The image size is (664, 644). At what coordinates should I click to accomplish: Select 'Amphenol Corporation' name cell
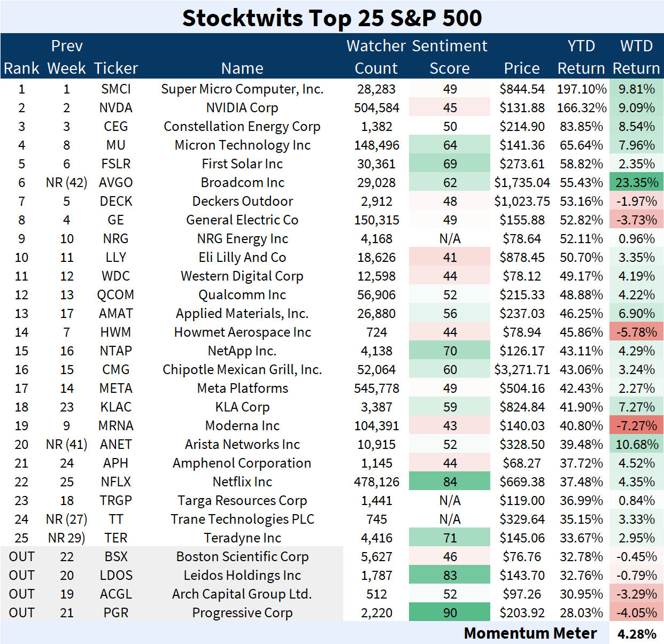(x=242, y=463)
